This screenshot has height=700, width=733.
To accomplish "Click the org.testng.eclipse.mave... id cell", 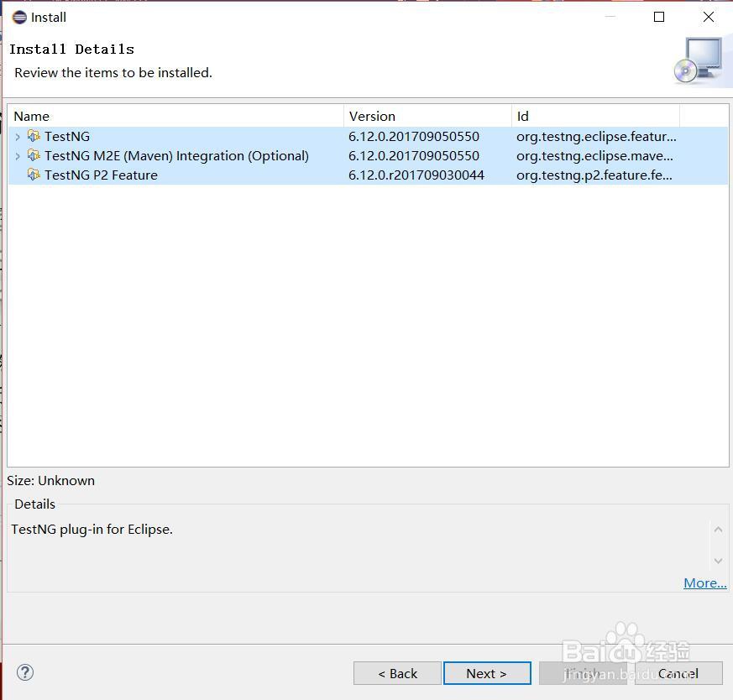I will point(594,155).
